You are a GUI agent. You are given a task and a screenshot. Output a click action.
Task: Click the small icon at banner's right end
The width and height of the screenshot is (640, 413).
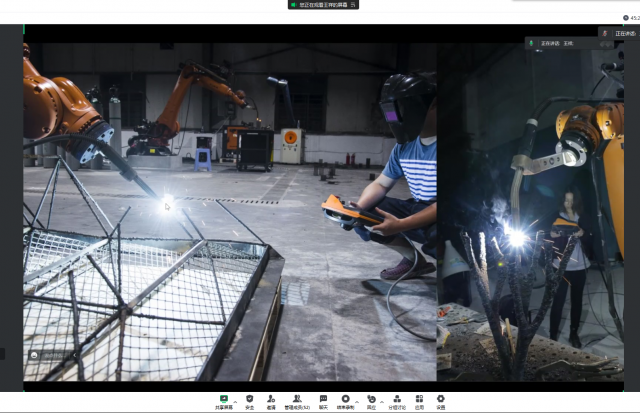[x=352, y=5]
